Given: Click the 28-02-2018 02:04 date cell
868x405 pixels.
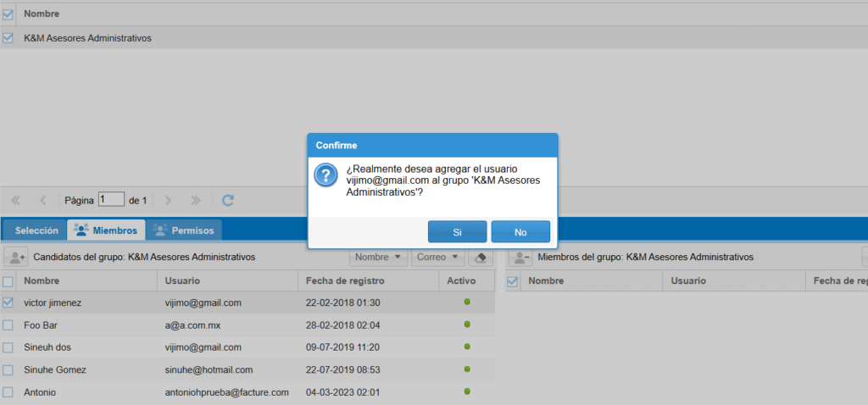Looking at the screenshot, I should coord(342,325).
